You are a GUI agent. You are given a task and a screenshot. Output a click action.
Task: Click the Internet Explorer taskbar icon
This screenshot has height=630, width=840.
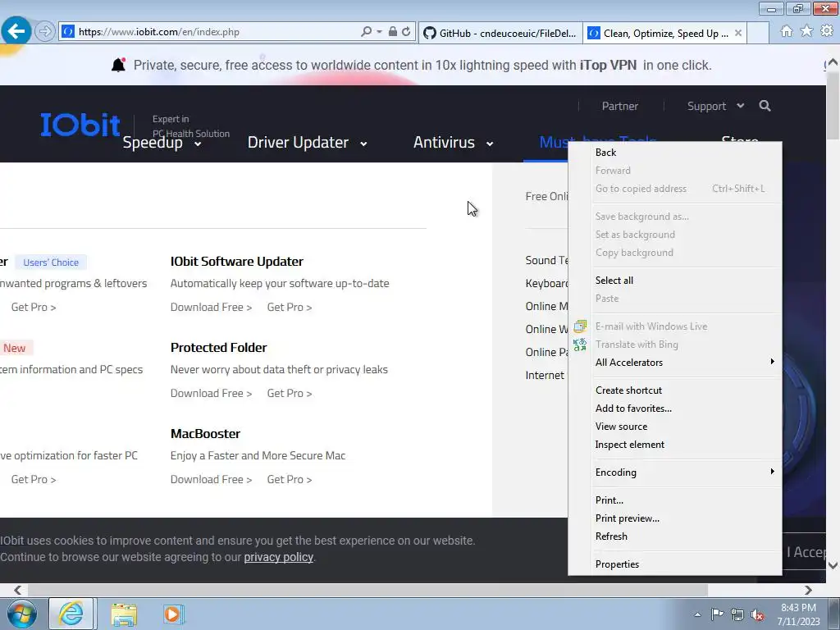[x=72, y=614]
